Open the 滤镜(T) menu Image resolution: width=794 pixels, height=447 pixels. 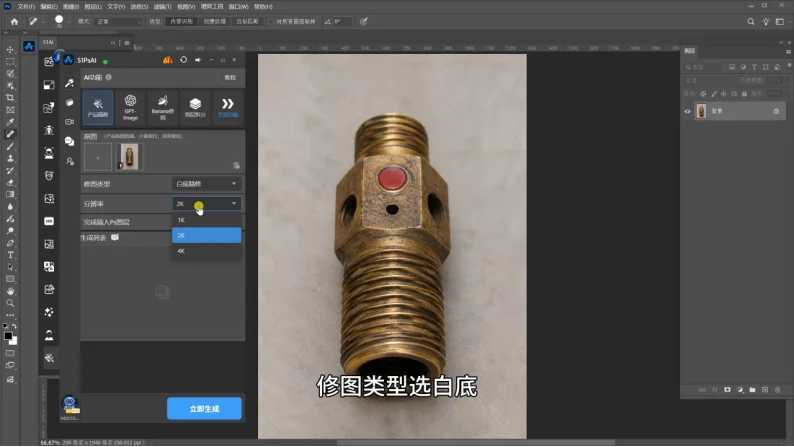pyautogui.click(x=163, y=7)
